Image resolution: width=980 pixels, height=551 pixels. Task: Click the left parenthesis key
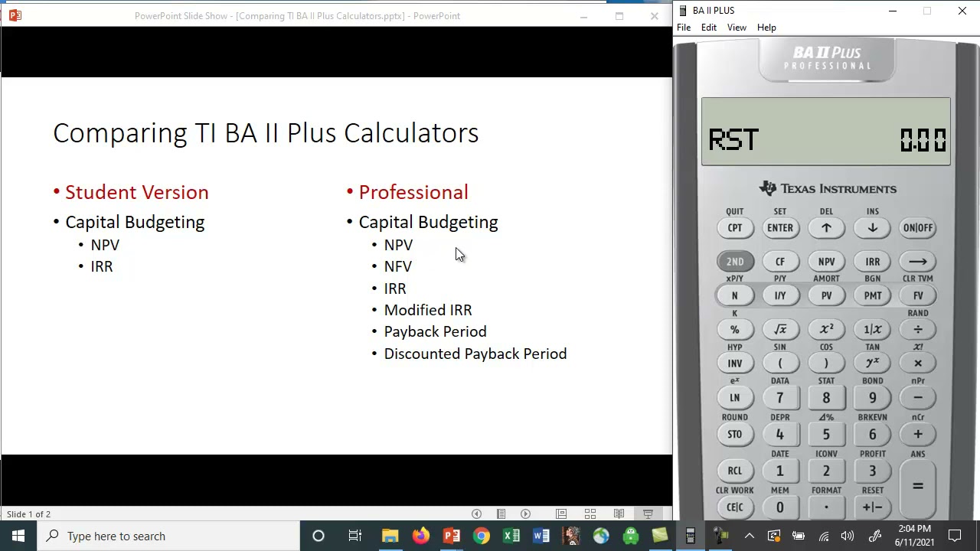pos(780,364)
